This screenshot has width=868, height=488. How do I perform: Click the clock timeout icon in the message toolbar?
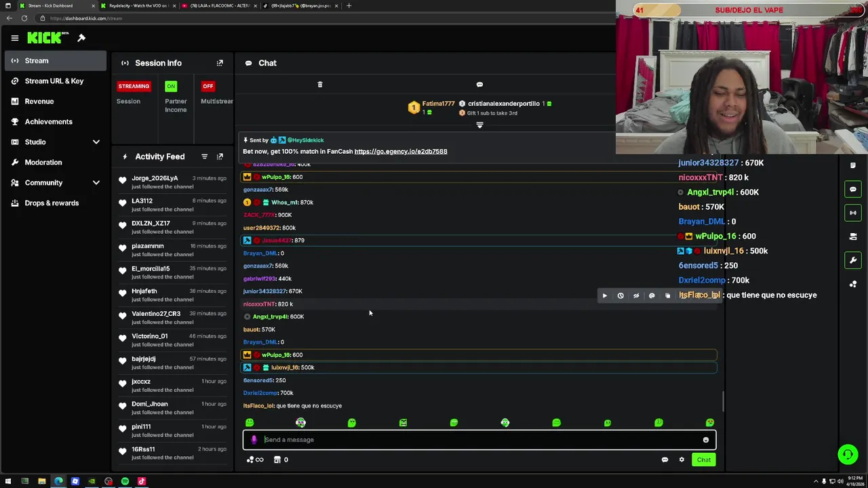[x=620, y=296]
